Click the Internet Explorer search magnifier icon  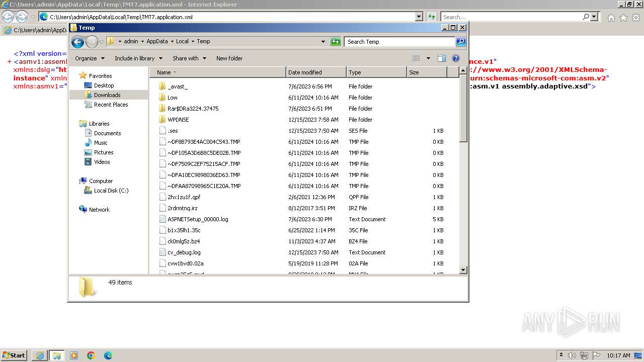coord(586,17)
